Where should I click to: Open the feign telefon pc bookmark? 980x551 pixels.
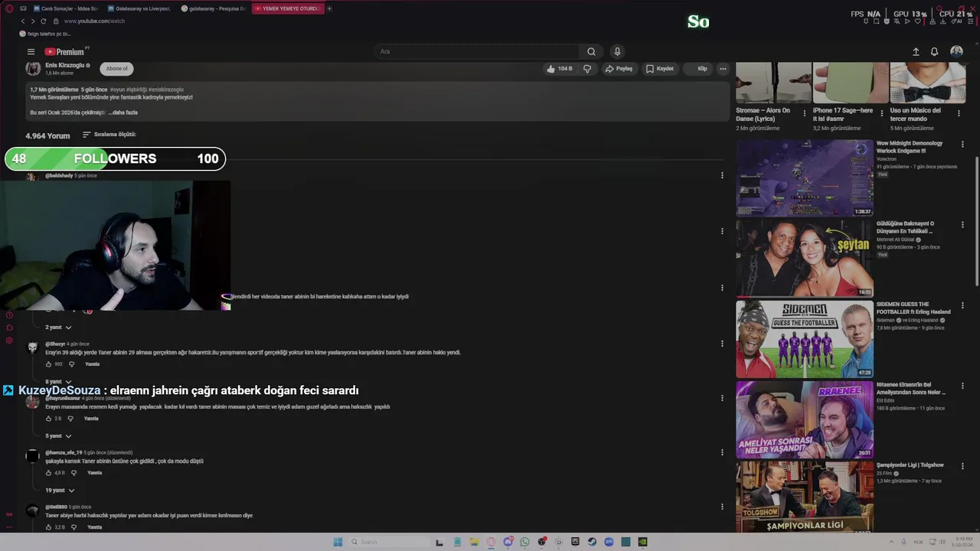45,34
